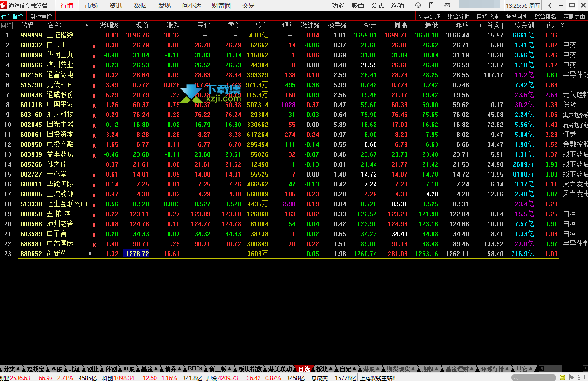Viewport: 588px width, 381px height.
Task: Click the mobile phone icon
Action: 432,5
